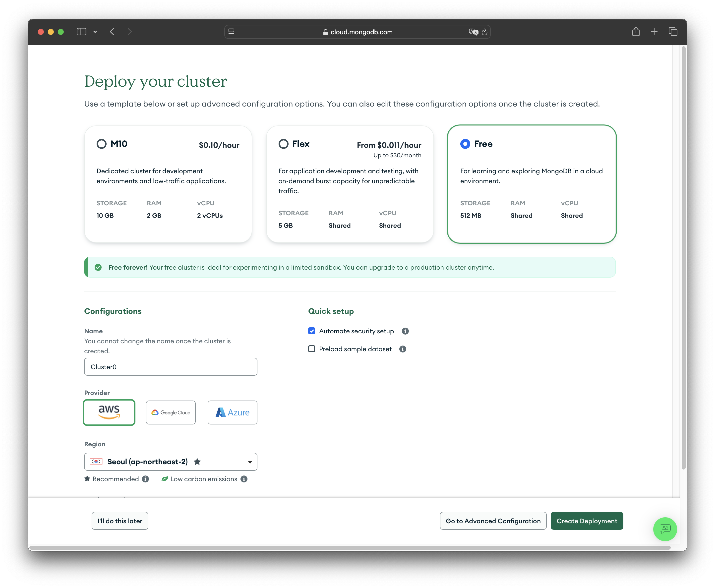Show Safari tab overview
The height and width of the screenshot is (588, 715).
[x=673, y=32]
